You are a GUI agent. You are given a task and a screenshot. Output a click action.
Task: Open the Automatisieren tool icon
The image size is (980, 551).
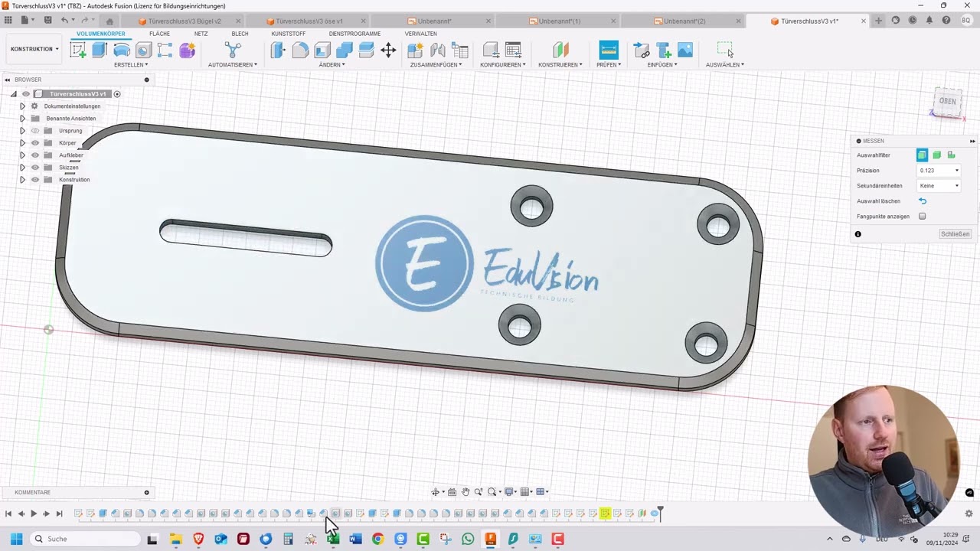[233, 51]
